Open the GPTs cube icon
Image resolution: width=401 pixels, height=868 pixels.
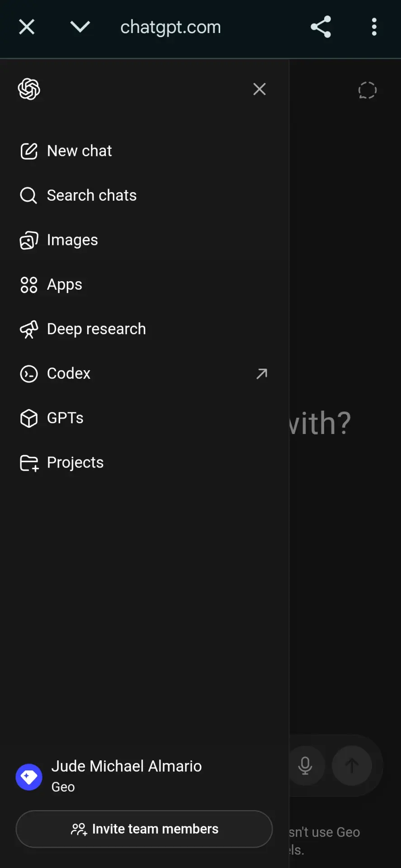(x=29, y=418)
